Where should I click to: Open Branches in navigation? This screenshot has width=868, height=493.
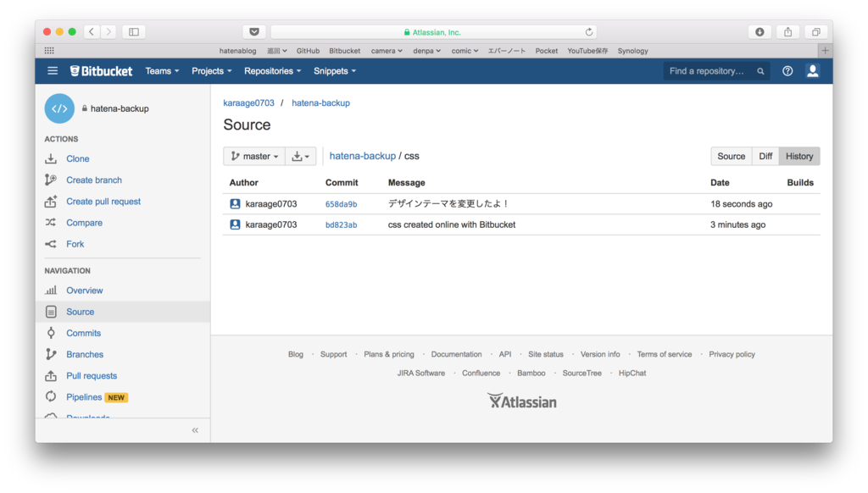pyautogui.click(x=85, y=354)
